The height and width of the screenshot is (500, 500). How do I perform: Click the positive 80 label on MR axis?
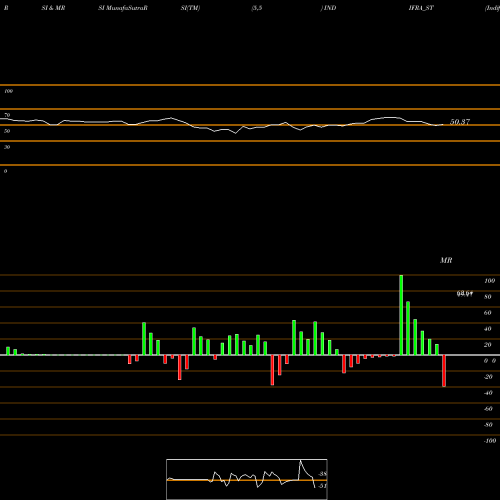click(x=488, y=297)
